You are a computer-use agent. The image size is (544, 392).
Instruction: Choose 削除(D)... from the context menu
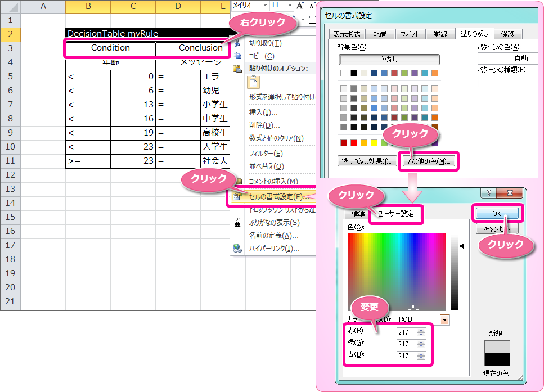264,125
